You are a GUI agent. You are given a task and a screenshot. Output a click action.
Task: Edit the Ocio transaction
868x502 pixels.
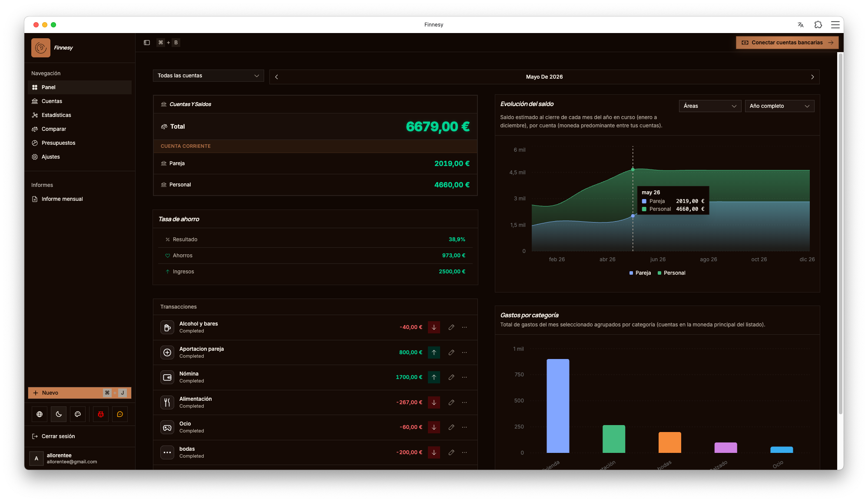coord(451,427)
